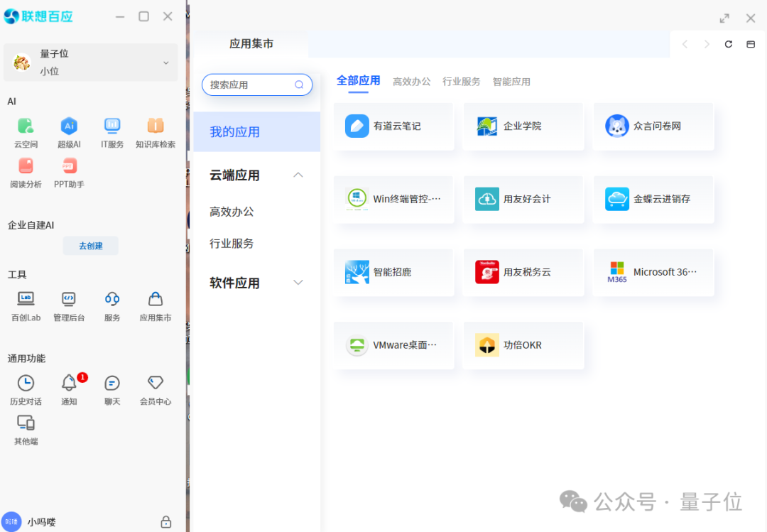
Task: Open the 会员中心 icon
Action: [x=155, y=389]
